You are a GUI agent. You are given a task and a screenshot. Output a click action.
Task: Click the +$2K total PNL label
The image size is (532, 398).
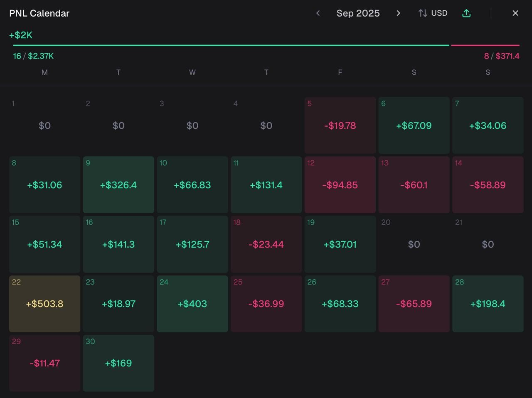[x=21, y=35]
